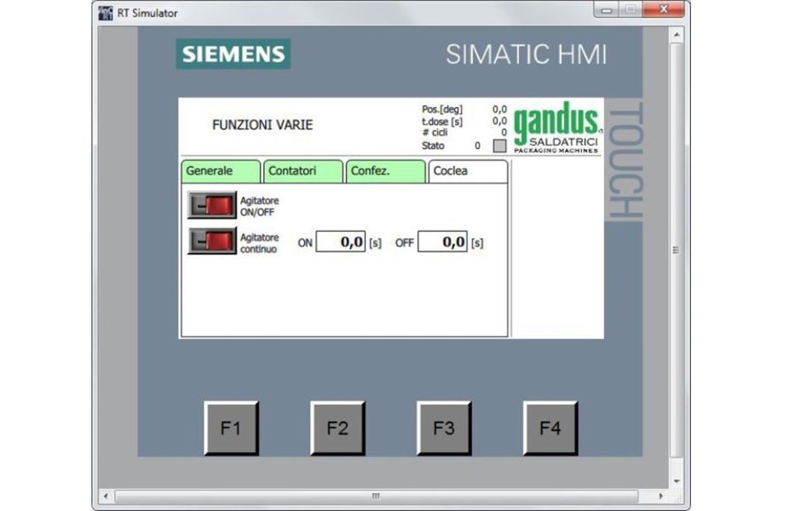Click the horizontal scrollbar right arrow
812x511 pixels.
[x=661, y=496]
